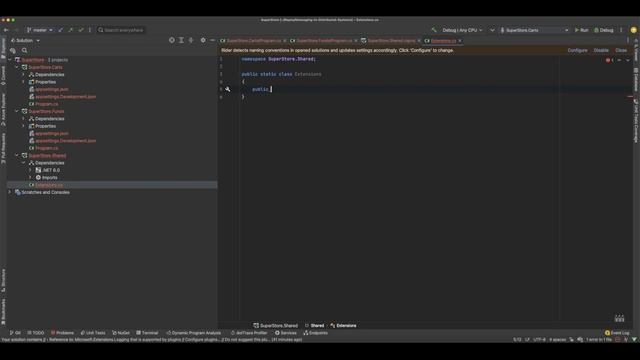The image size is (640, 360).
Task: Open the SuperStore.Carts run configuration dropdown
Action: click(534, 30)
